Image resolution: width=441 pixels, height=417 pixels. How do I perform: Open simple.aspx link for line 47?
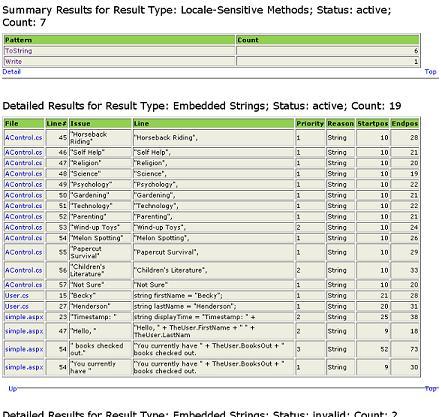coord(24,331)
